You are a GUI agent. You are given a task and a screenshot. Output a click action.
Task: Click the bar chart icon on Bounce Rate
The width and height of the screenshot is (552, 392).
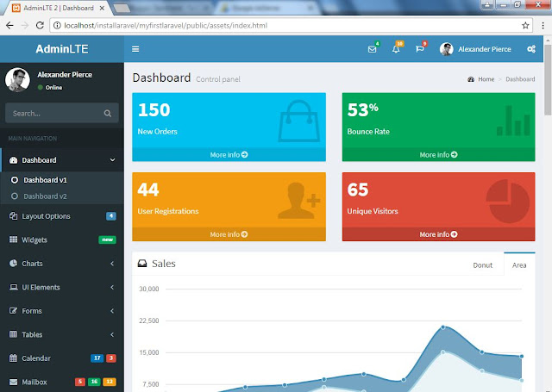tap(513, 121)
